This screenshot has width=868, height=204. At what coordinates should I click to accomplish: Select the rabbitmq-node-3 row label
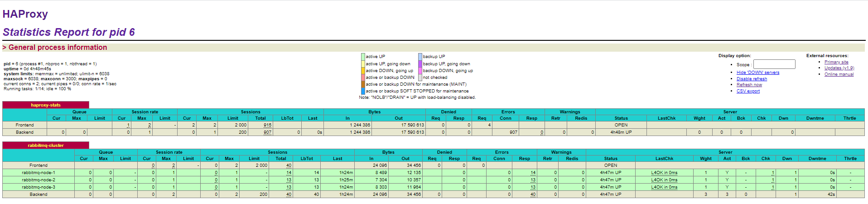[x=39, y=187]
